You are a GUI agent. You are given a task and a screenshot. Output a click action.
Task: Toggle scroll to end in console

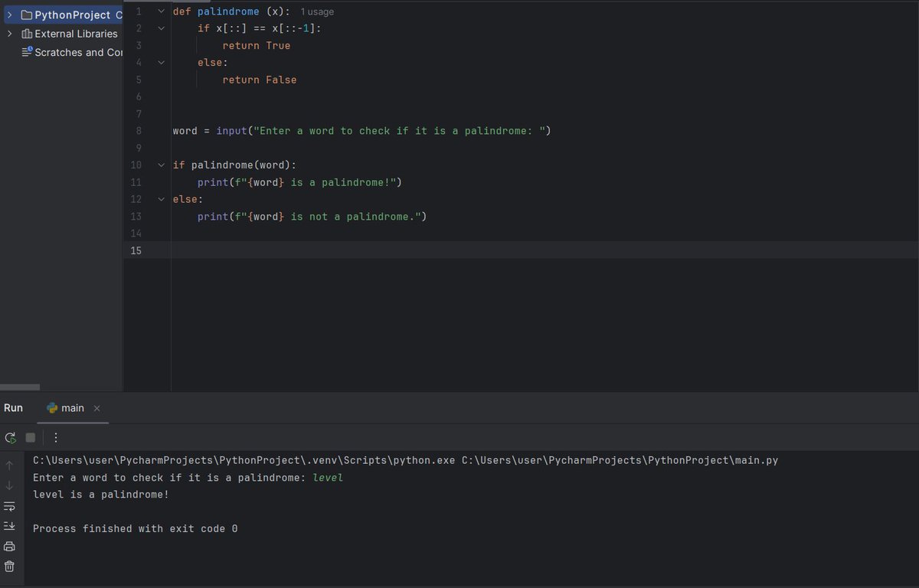(x=10, y=525)
